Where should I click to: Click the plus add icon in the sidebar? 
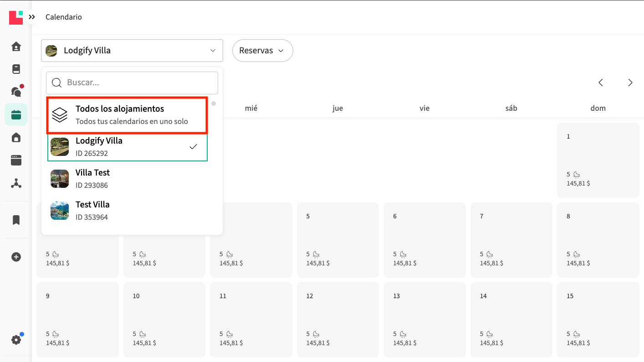(x=16, y=257)
